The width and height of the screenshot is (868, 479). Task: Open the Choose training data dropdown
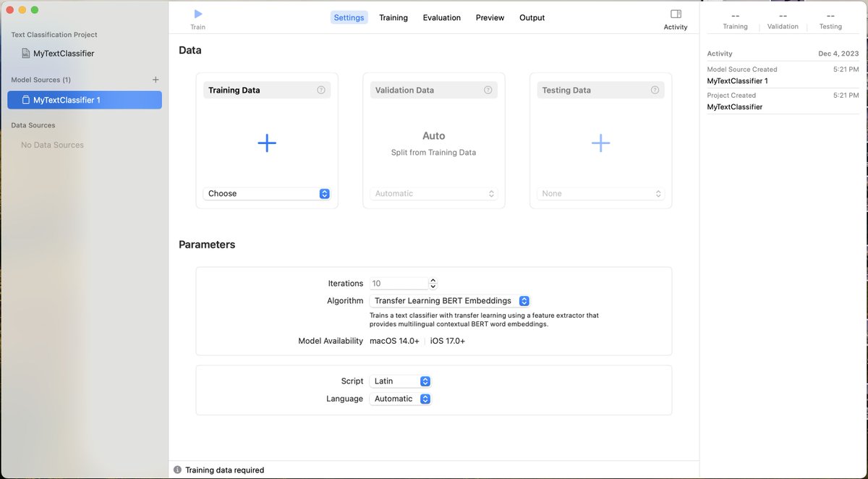coord(267,194)
